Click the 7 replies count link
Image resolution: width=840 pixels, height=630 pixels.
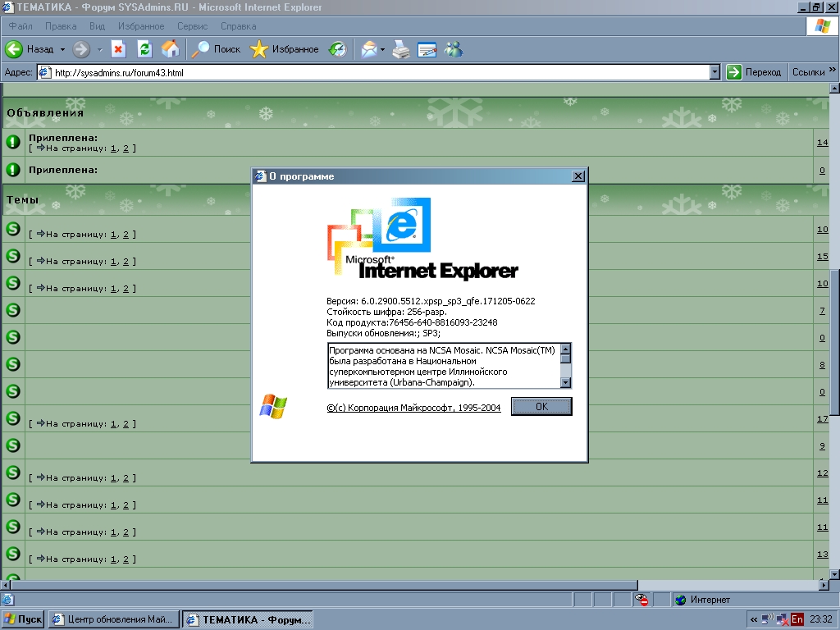822,311
